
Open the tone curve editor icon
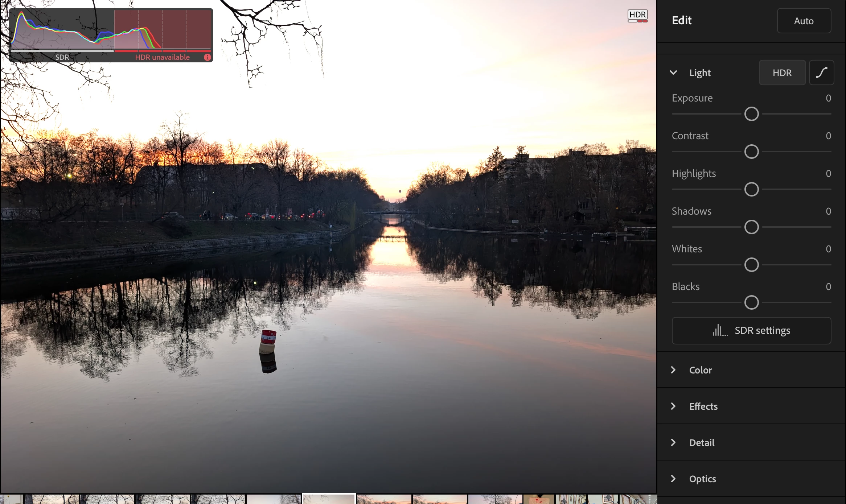pyautogui.click(x=821, y=73)
